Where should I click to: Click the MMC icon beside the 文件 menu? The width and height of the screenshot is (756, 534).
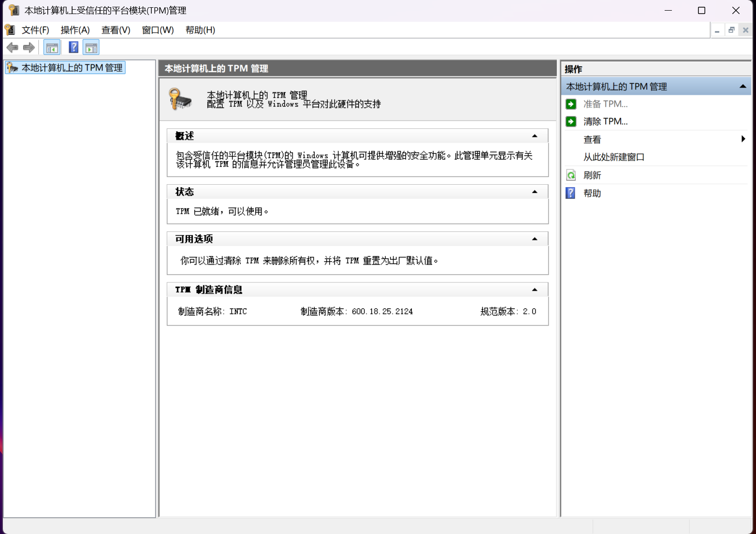[x=10, y=30]
